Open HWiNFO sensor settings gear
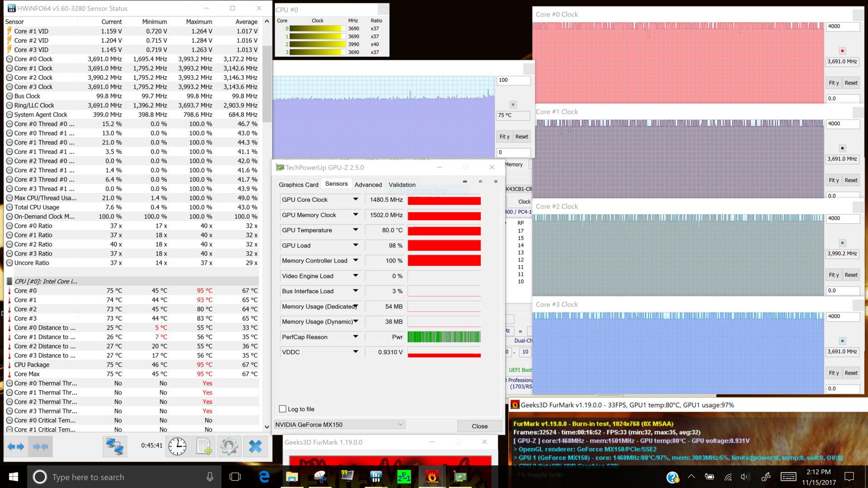 click(x=229, y=447)
